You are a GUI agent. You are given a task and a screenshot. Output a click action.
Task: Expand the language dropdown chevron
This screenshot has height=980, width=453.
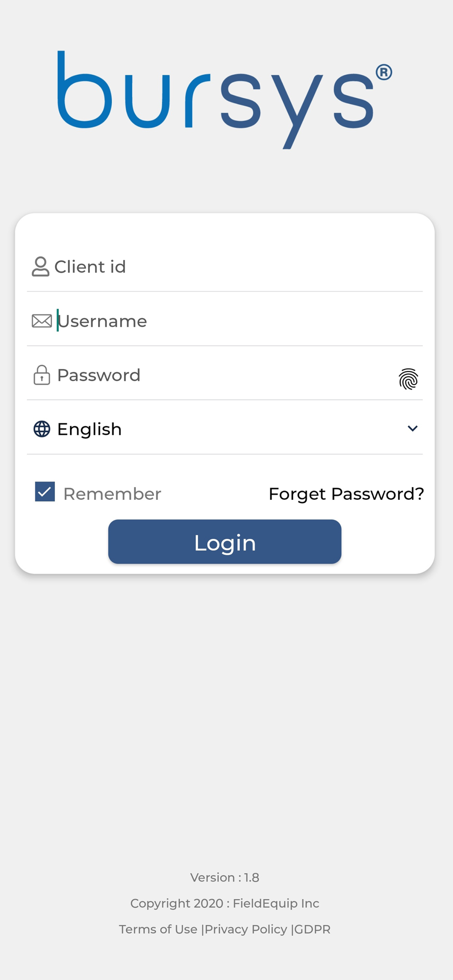click(412, 429)
